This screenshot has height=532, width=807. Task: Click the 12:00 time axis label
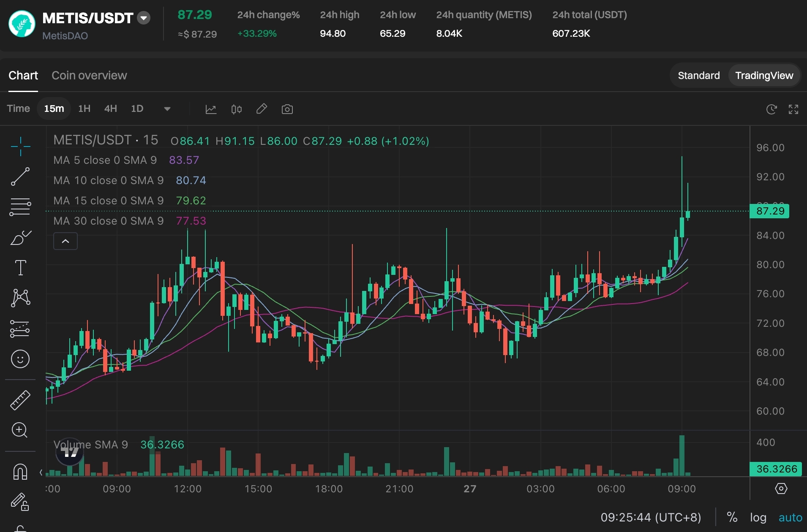[188, 489]
